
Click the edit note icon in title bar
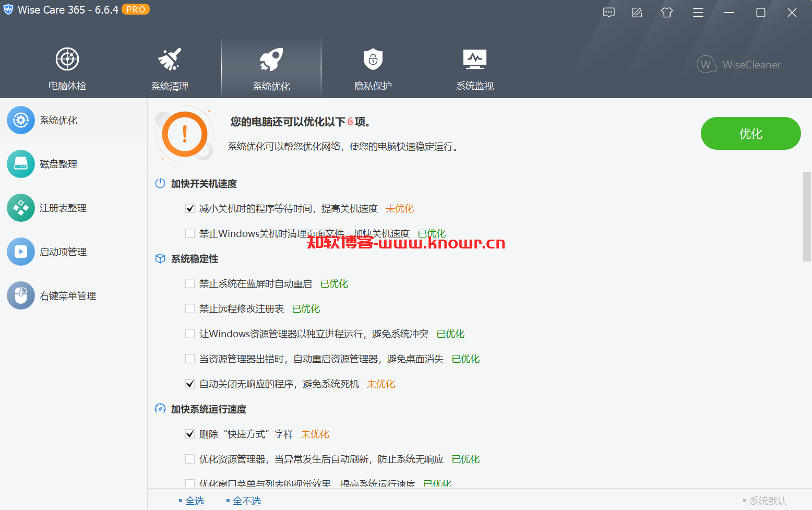click(x=637, y=13)
